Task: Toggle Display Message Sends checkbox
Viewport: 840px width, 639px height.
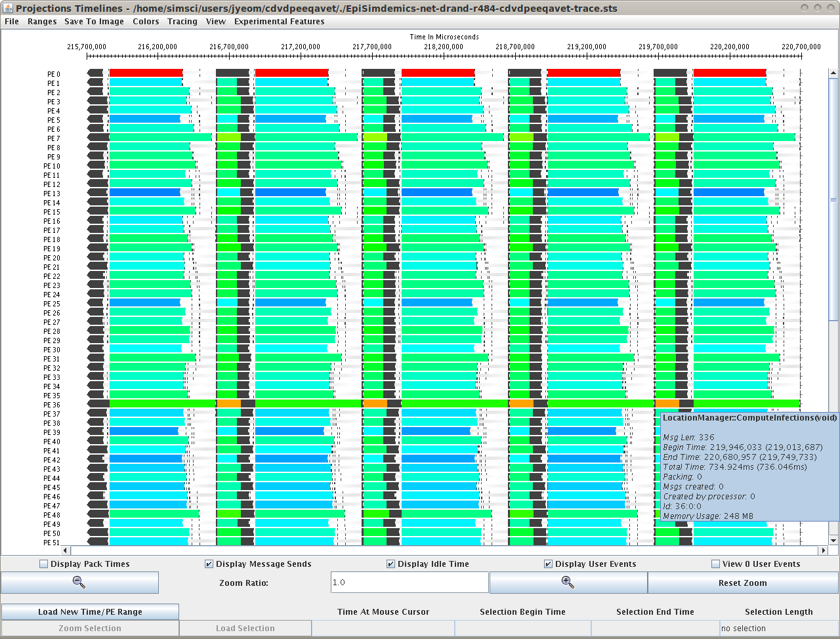Action: click(x=209, y=564)
